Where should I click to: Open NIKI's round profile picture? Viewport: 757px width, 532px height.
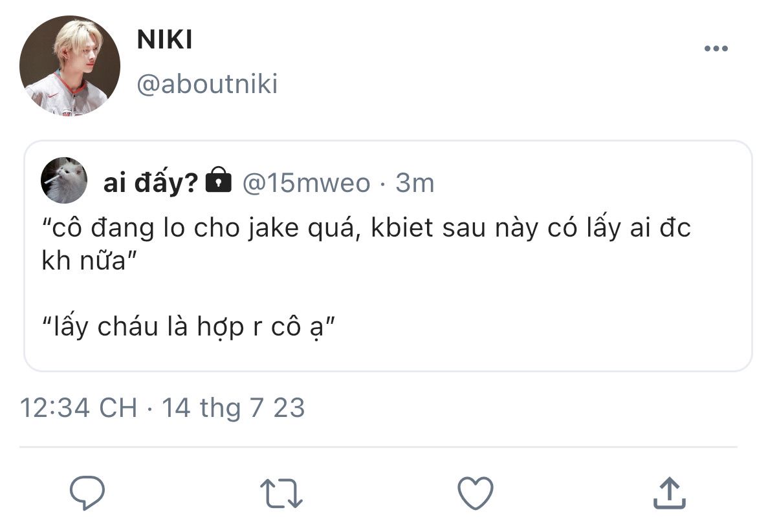click(70, 66)
